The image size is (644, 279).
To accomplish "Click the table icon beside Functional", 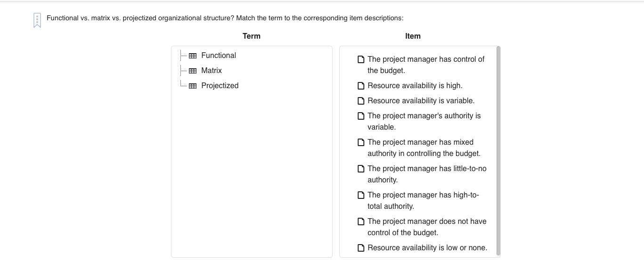I will click(x=193, y=55).
